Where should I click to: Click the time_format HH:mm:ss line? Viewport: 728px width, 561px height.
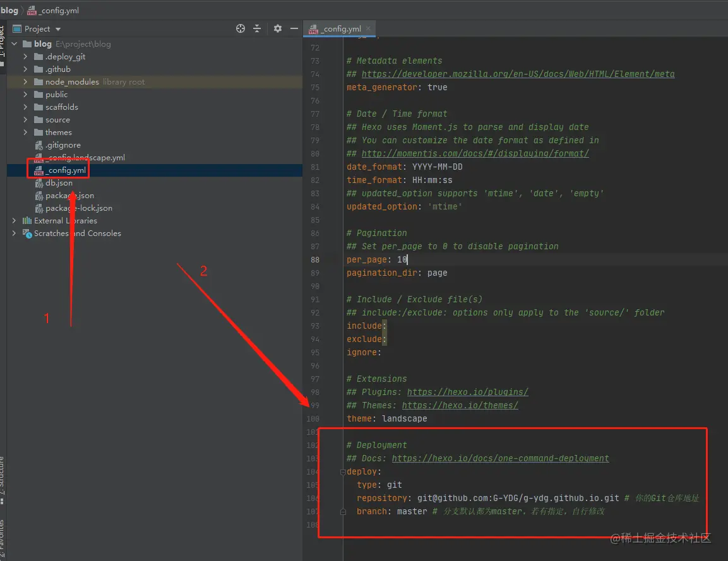[399, 180]
